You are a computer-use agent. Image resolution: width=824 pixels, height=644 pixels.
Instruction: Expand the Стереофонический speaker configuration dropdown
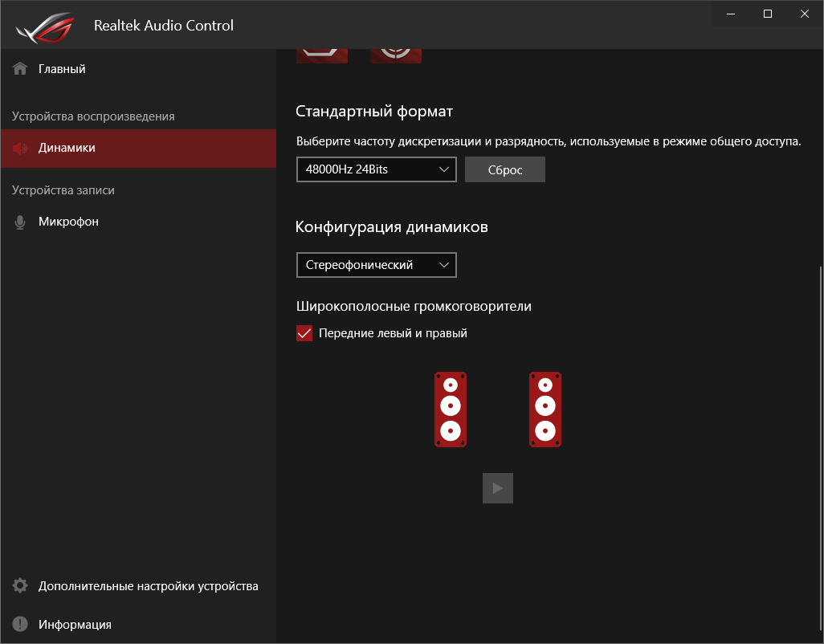pyautogui.click(x=376, y=265)
